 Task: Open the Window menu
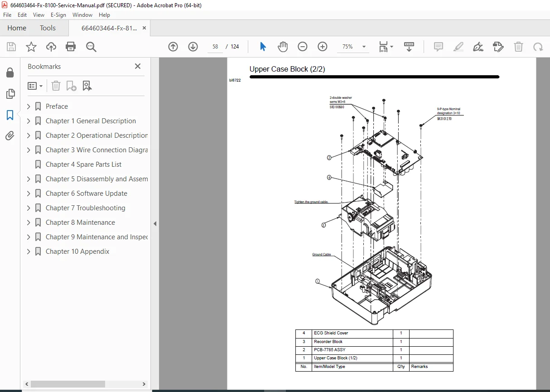(x=82, y=15)
